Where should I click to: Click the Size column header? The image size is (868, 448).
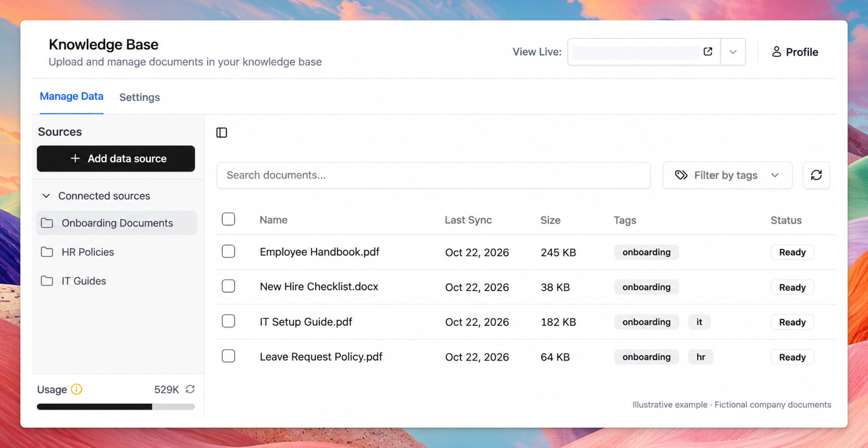[x=551, y=220]
